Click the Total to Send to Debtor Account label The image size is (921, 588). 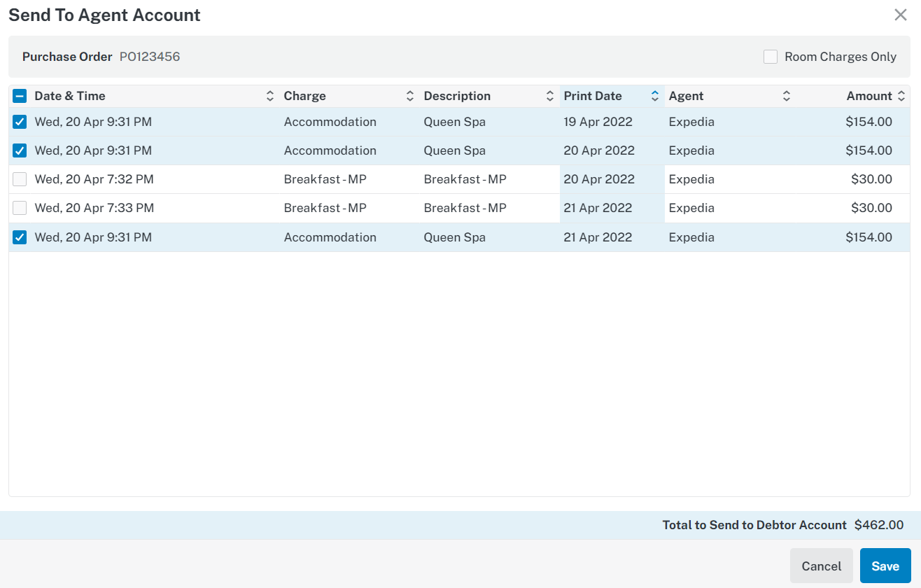click(x=754, y=525)
